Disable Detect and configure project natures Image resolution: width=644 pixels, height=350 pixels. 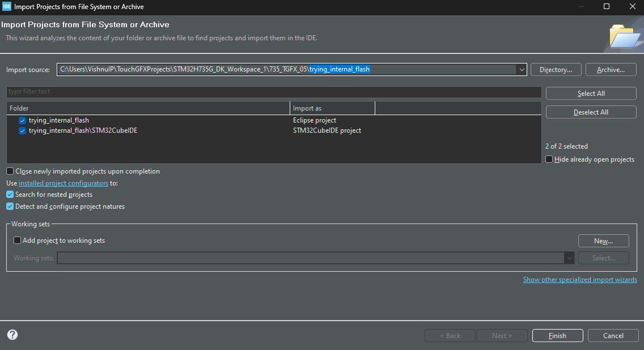click(x=10, y=206)
